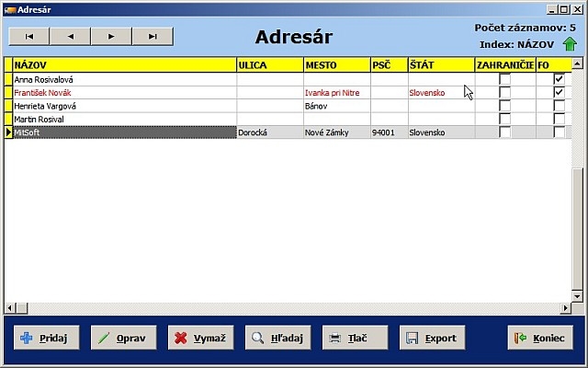
Task: Click the Dorocká street cell
Action: tap(270, 132)
